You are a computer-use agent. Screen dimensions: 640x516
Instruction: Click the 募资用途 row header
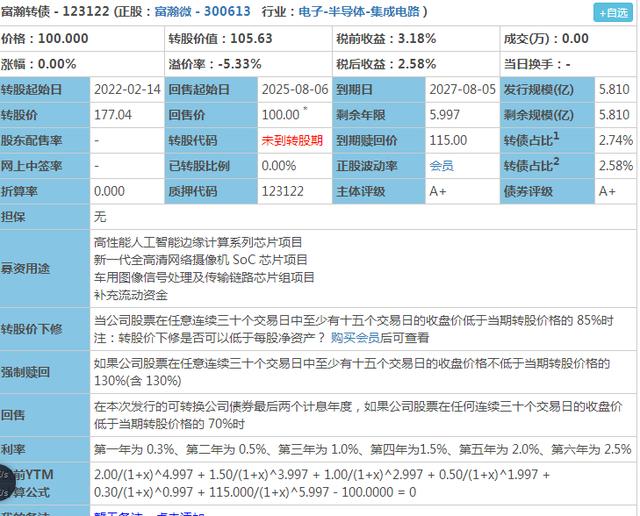coord(44,268)
